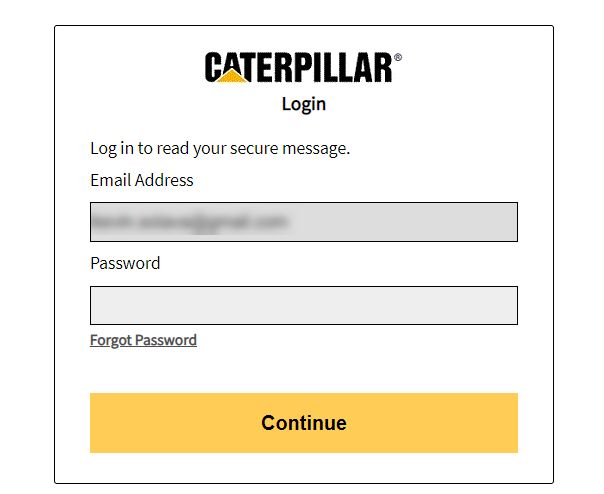Click the word "Continue" on the button
This screenshot has height=494, width=604.
coord(304,423)
